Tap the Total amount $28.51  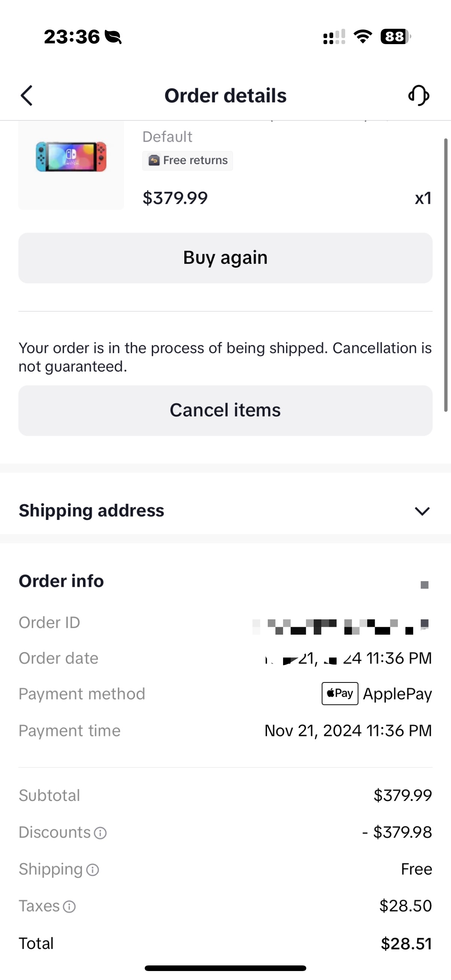point(406,943)
